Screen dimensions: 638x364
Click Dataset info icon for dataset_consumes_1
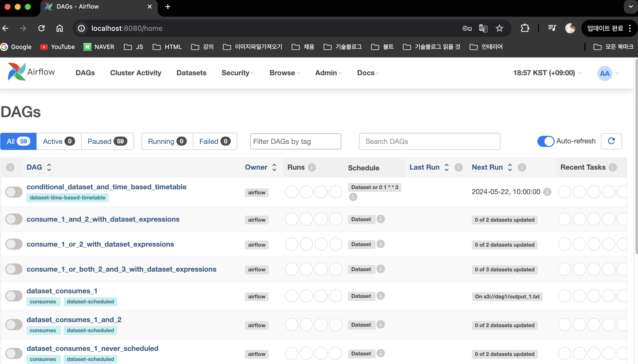380,296
